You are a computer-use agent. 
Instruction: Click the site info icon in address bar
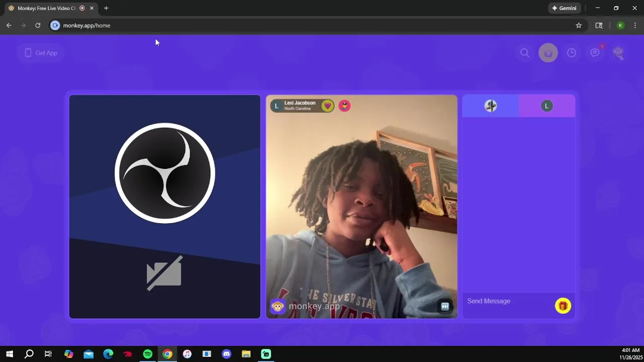point(55,25)
